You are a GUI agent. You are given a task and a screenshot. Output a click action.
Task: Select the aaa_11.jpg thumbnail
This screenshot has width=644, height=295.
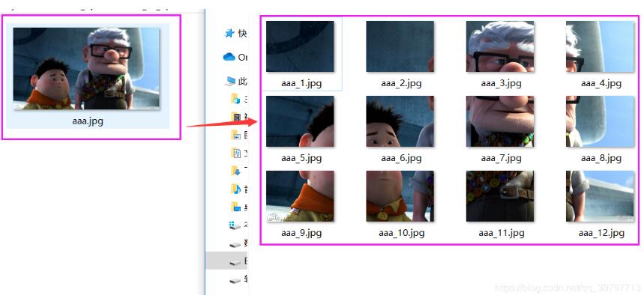tap(500, 196)
